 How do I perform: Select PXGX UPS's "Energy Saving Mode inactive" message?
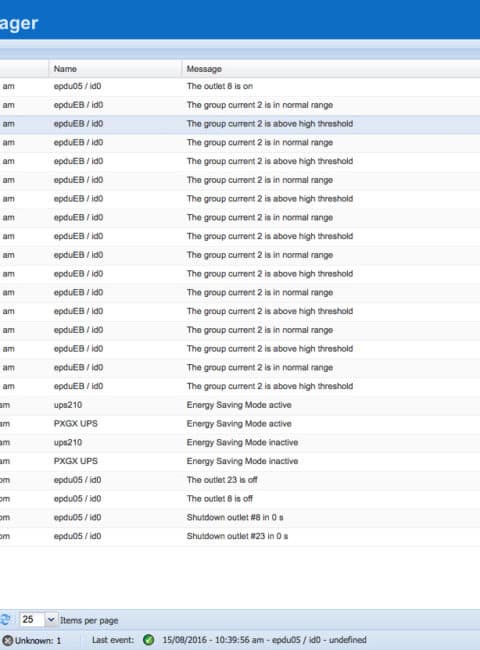242,461
